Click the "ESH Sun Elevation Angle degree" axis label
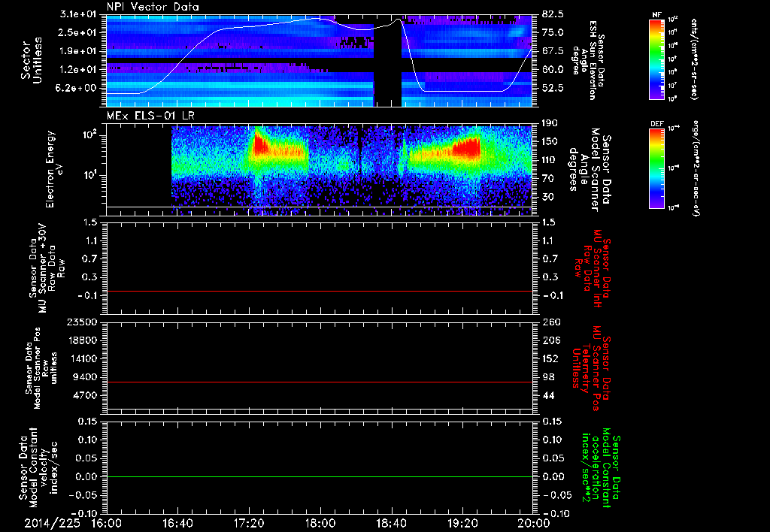Viewport: 770px width, 532px height. (588, 60)
